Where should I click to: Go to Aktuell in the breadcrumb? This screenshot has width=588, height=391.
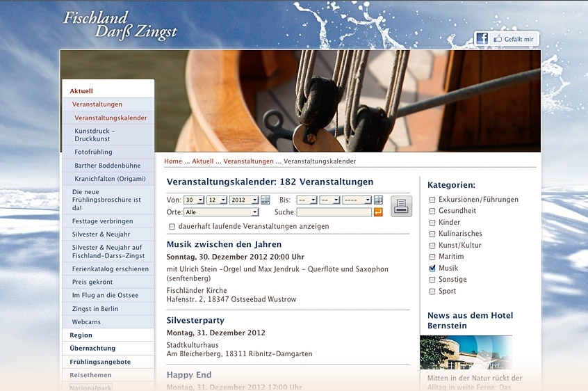click(202, 161)
